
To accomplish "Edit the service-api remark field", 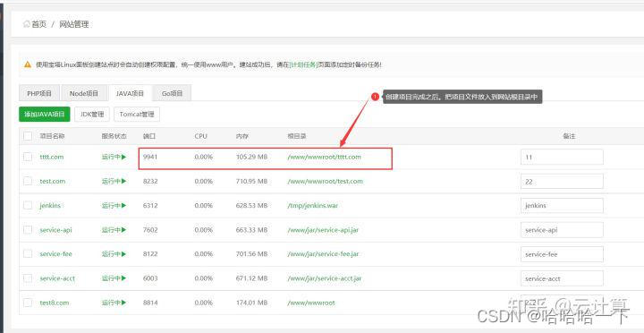I will (562, 230).
